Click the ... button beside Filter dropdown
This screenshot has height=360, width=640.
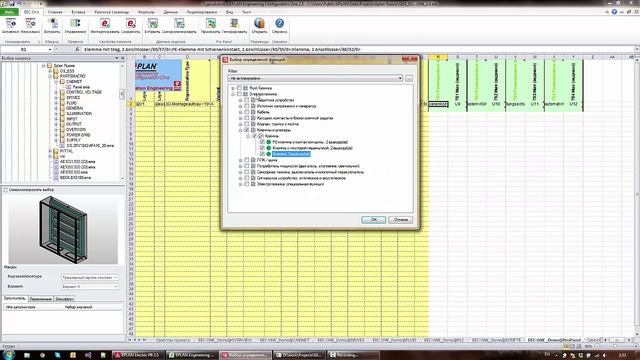pyautogui.click(x=409, y=78)
